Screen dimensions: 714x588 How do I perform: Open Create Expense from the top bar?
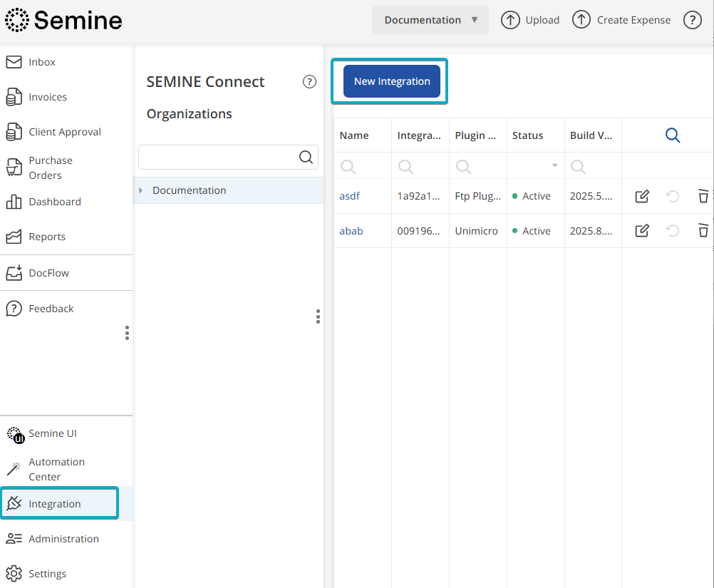click(x=624, y=20)
